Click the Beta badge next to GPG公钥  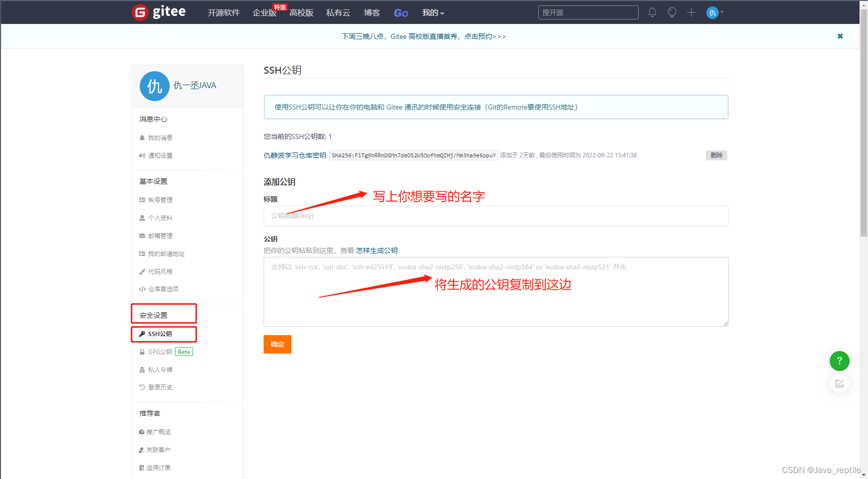tap(184, 352)
